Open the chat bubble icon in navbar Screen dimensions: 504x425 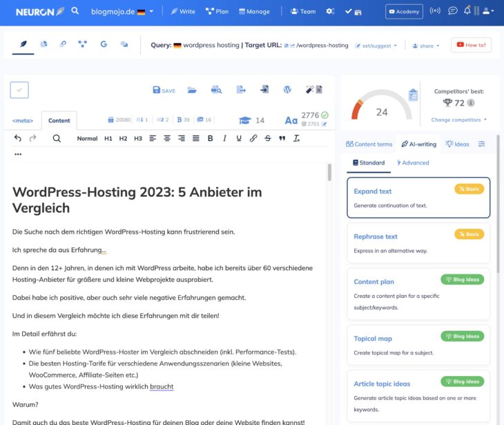(453, 11)
